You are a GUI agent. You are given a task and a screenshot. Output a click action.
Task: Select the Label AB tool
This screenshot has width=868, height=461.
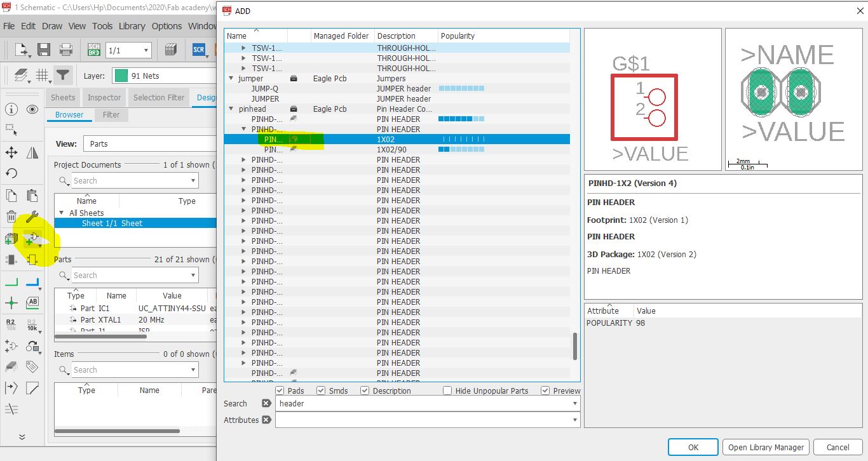click(x=32, y=302)
